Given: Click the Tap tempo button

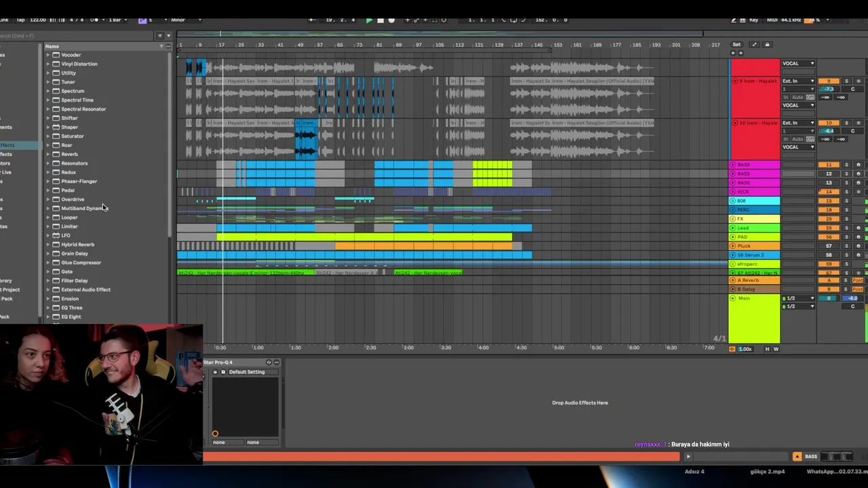Looking at the screenshot, I should (x=20, y=20).
